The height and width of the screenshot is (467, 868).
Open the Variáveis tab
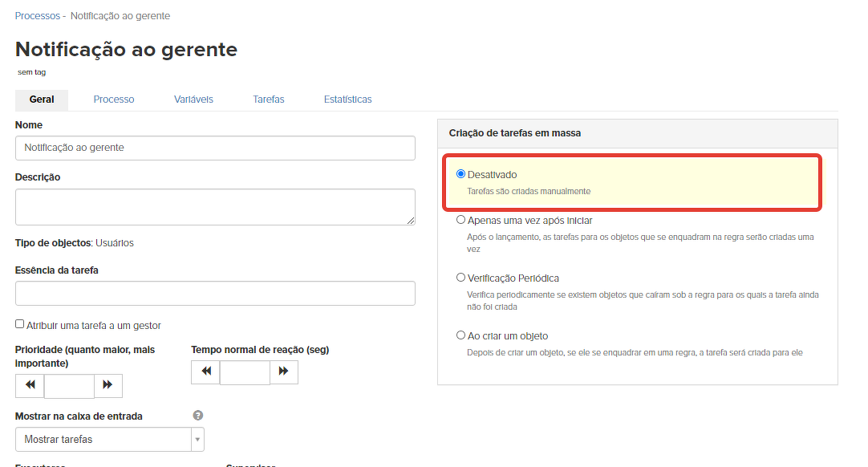[x=193, y=99]
